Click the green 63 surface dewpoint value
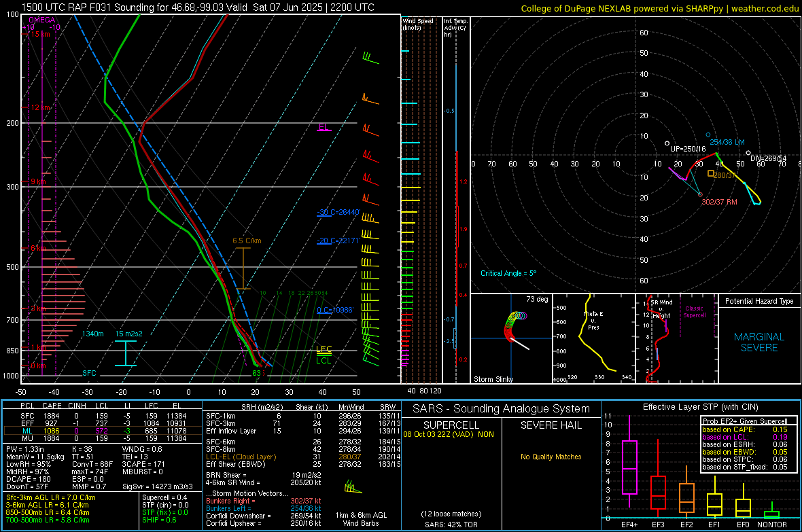Viewport: 802px width, 532px height. pos(256,373)
